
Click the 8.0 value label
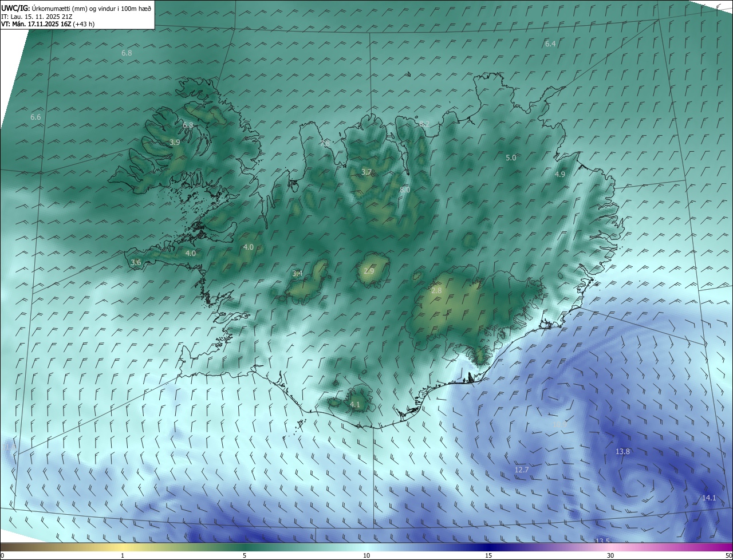tap(405, 190)
